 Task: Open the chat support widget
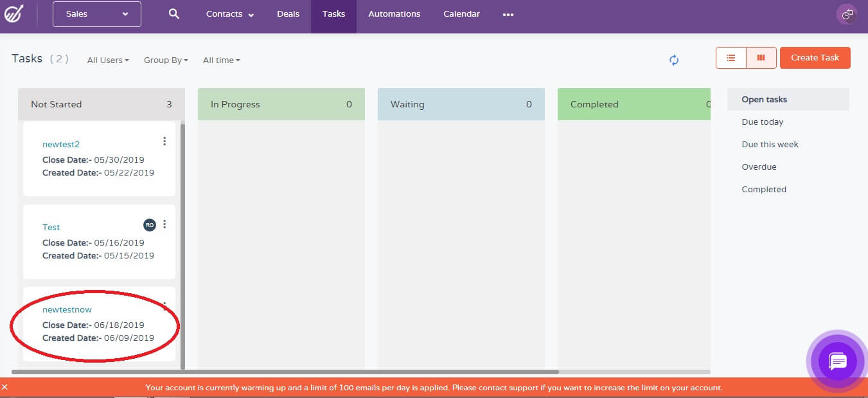[837, 361]
